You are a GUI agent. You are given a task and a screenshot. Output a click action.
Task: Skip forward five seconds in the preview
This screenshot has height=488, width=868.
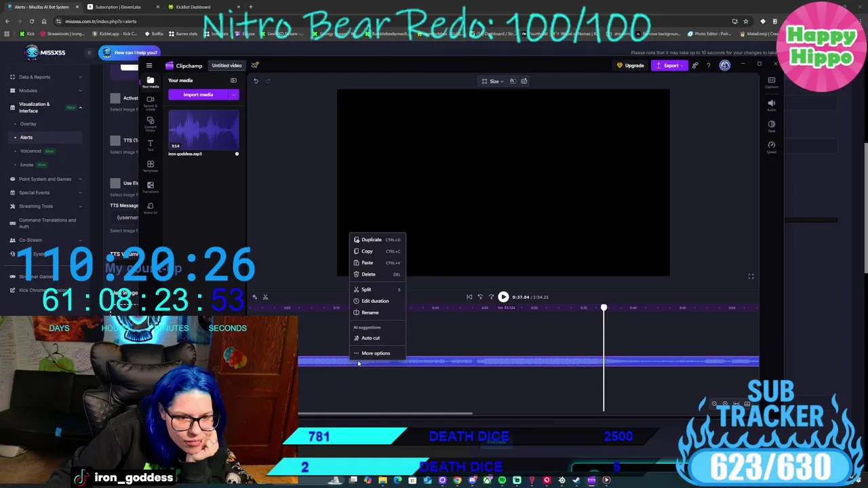pos(492,297)
